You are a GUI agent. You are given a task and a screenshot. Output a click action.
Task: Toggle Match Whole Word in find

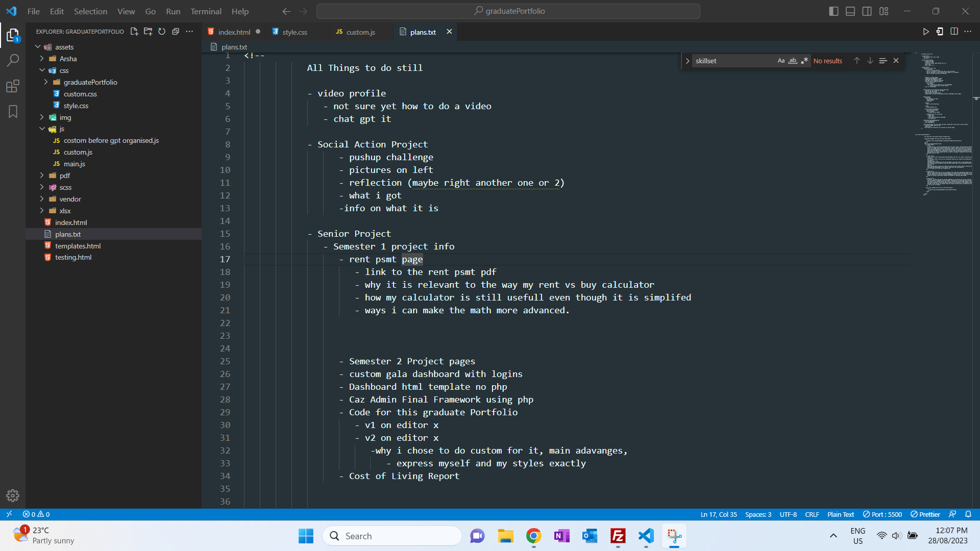click(x=793, y=61)
